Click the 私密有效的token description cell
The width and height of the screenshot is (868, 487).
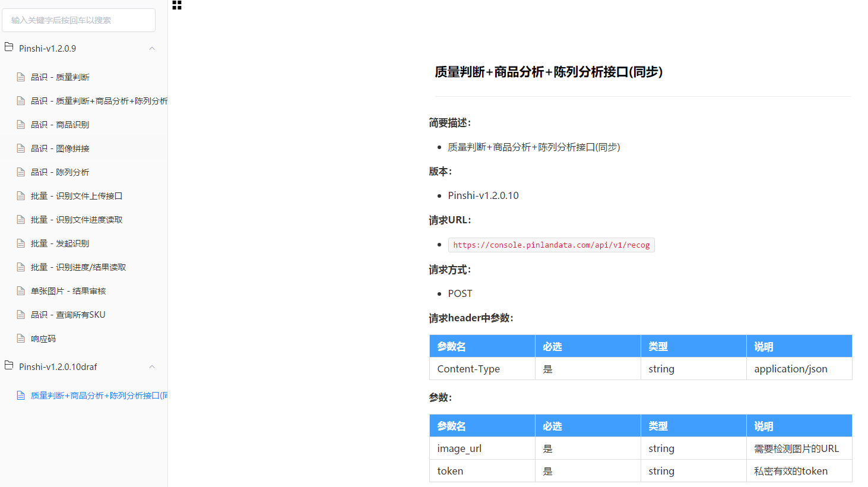click(x=799, y=471)
